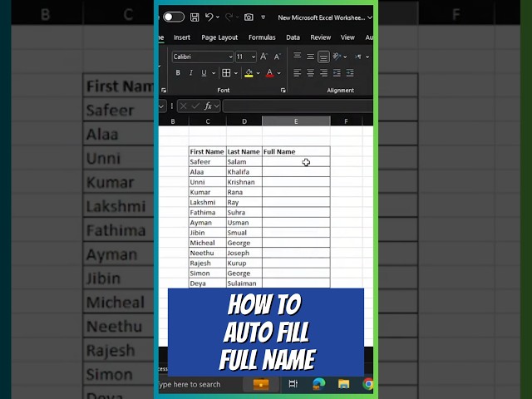The image size is (532, 399).
Task: Apply red Font Color
Action: point(269,73)
